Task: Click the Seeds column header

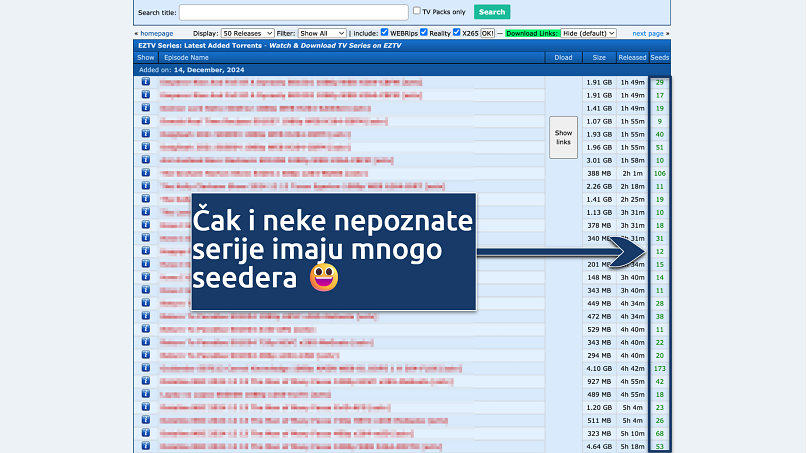Action: point(660,58)
